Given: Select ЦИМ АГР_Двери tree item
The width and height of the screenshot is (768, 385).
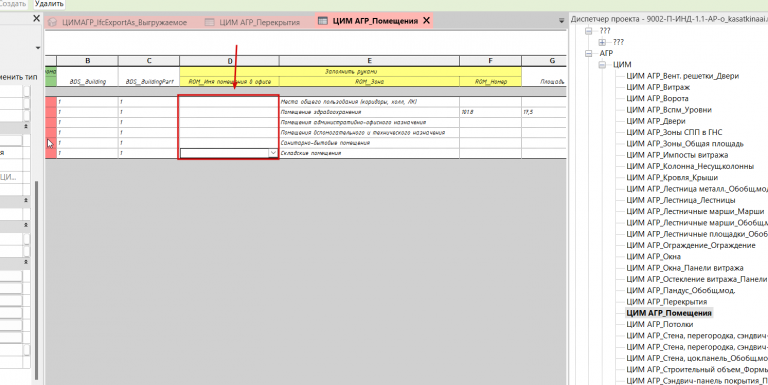Looking at the screenshot, I should tap(655, 121).
